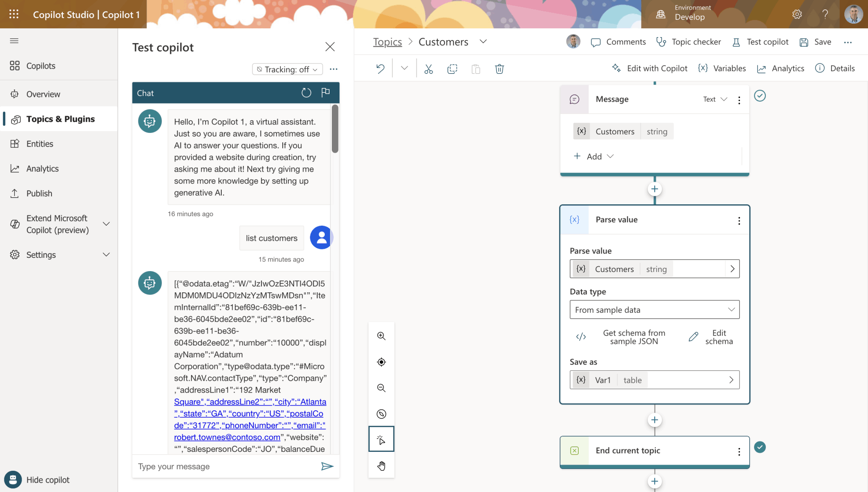Open topic Analytics in toolbar
The height and width of the screenshot is (492, 868).
click(780, 68)
